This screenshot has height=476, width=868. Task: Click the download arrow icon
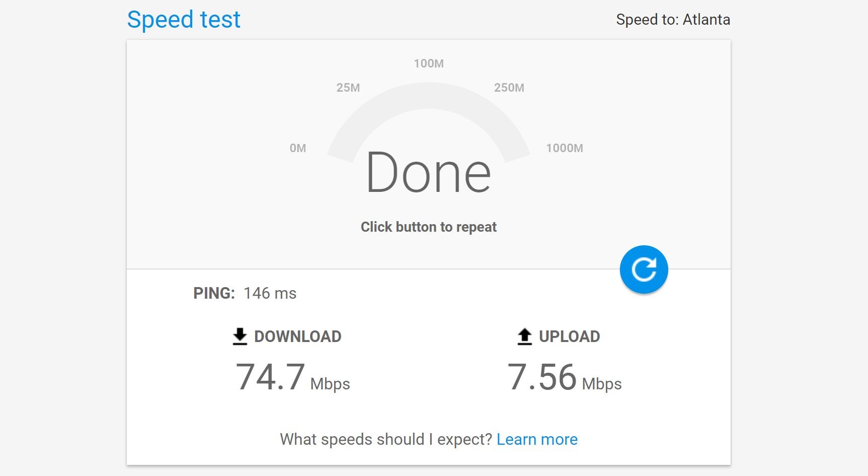(240, 336)
